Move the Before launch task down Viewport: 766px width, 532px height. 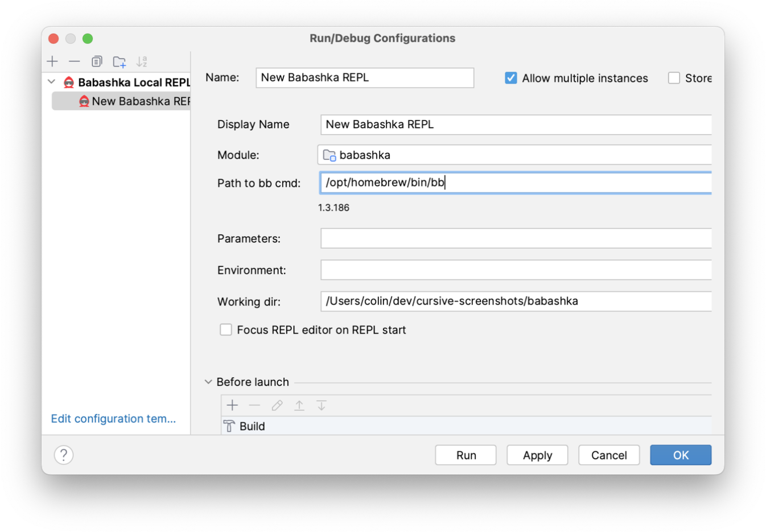pos(322,405)
